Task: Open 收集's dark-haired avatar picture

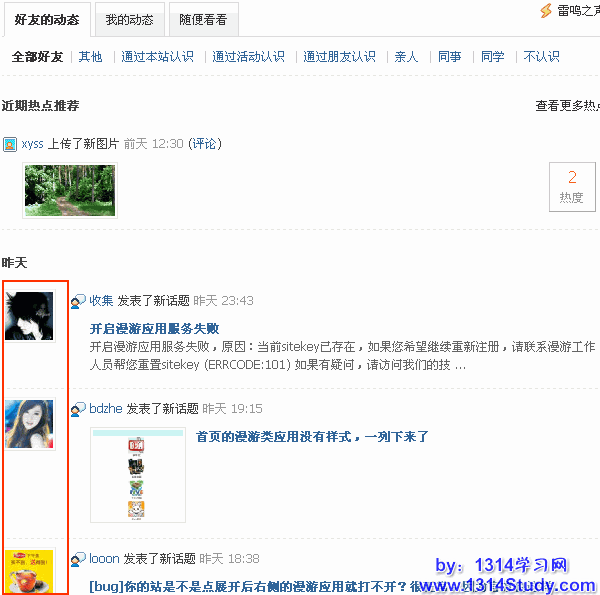Action: pyautogui.click(x=29, y=316)
